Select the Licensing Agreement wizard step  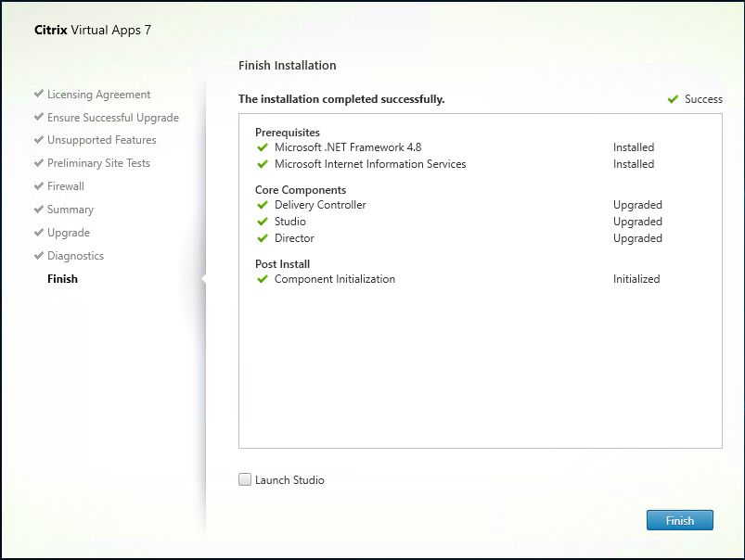point(99,95)
